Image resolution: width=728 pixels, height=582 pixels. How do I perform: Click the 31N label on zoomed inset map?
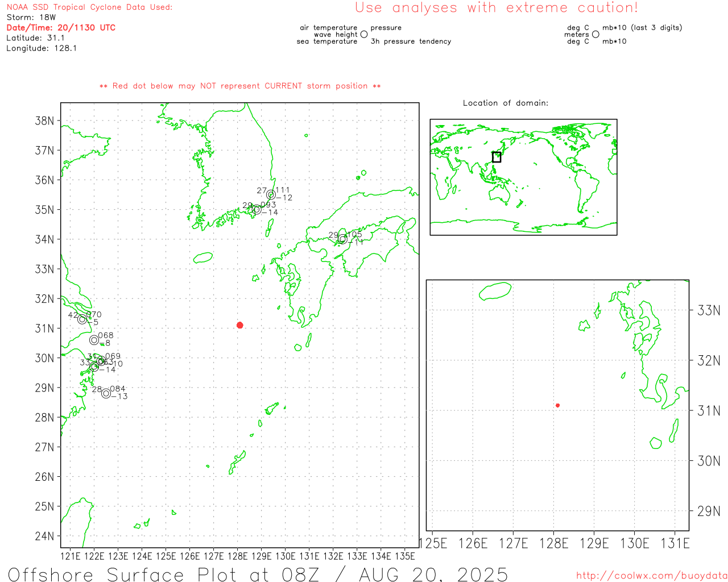[x=709, y=410]
